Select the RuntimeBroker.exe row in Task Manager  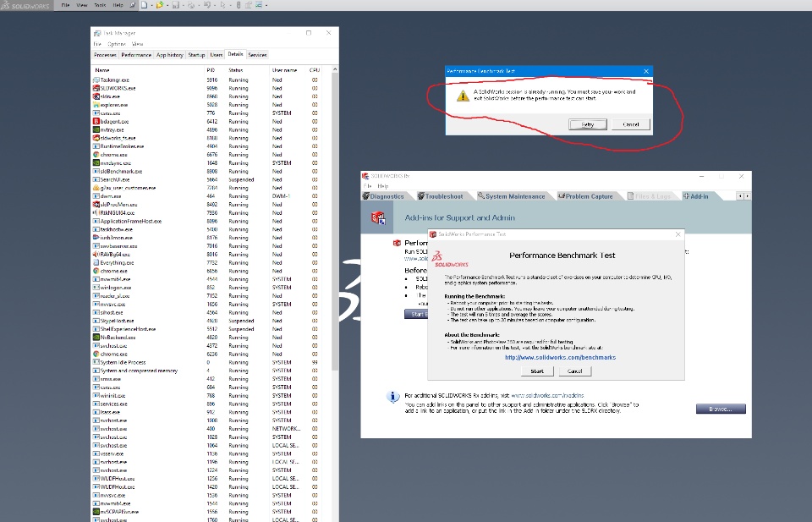211,146
